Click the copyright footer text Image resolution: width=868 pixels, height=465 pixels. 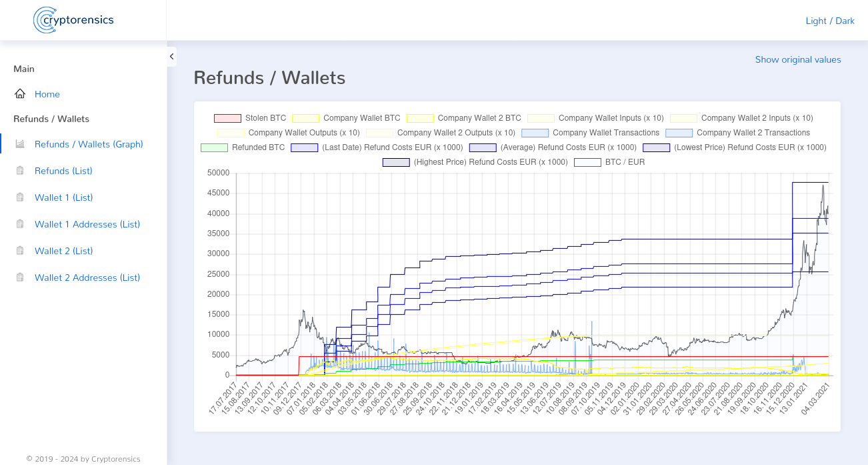(83, 459)
